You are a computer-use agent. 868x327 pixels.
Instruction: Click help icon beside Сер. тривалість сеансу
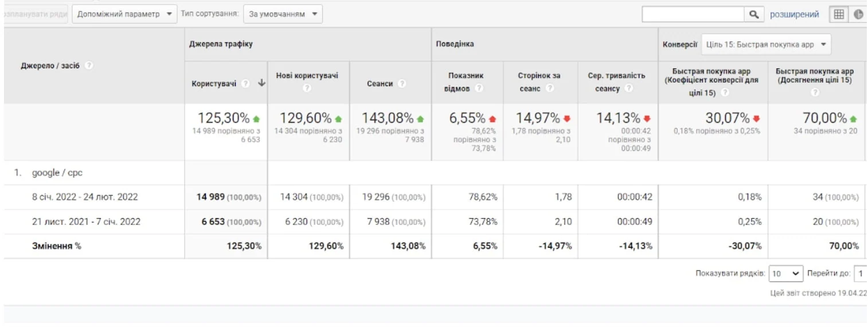[630, 88]
